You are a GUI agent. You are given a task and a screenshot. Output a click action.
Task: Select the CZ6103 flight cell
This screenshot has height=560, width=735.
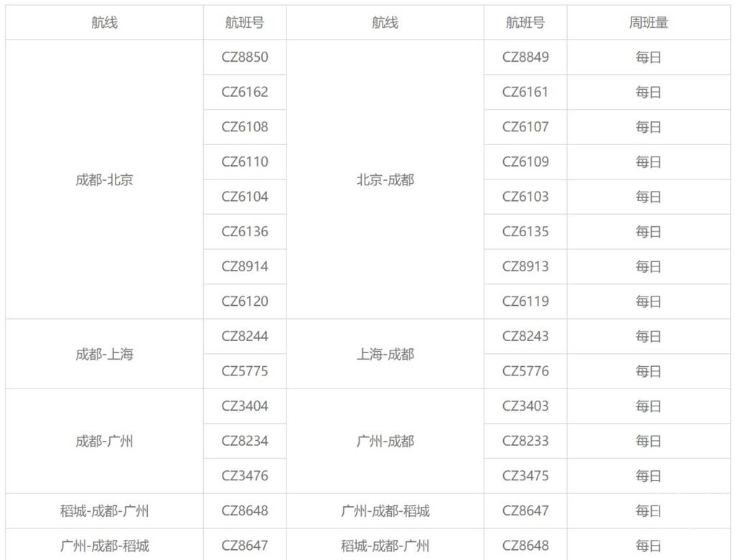click(x=525, y=197)
